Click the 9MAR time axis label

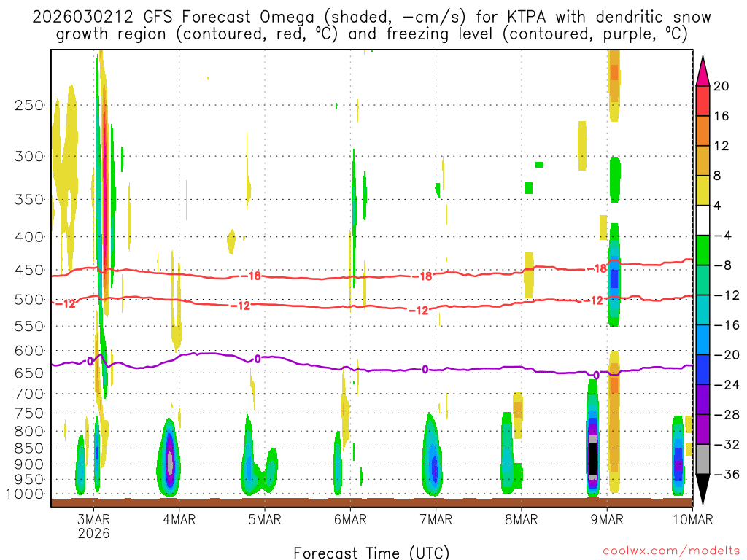click(x=607, y=519)
